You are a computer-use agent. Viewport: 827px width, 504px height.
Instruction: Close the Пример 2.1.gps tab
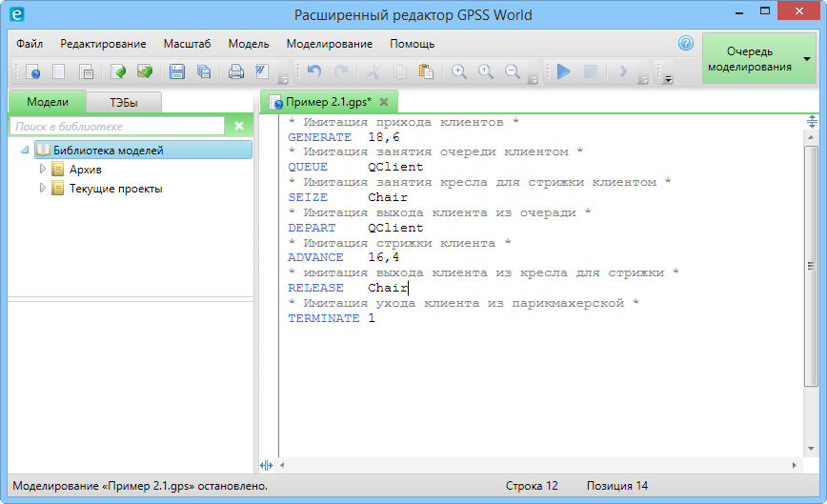click(384, 102)
